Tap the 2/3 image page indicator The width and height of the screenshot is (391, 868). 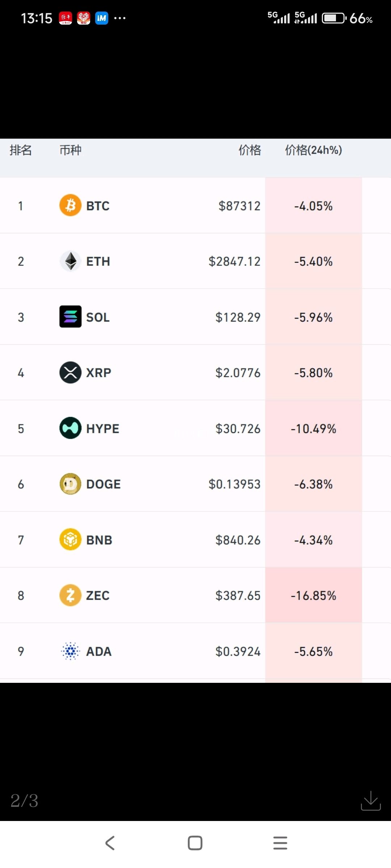[x=24, y=801]
